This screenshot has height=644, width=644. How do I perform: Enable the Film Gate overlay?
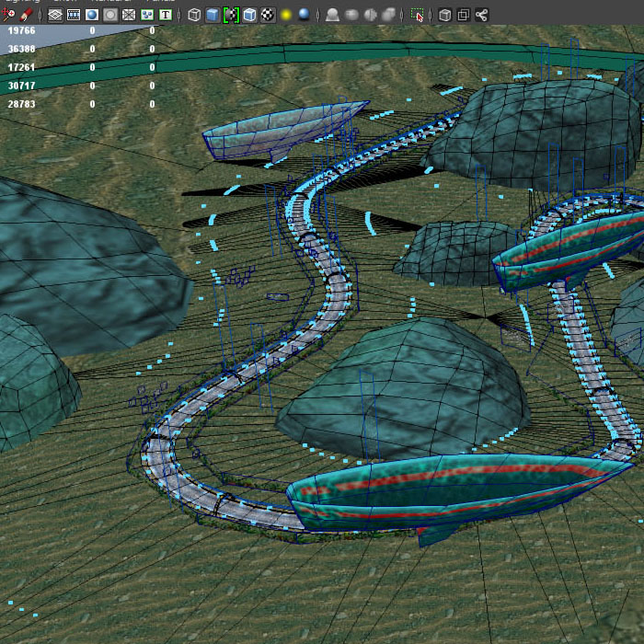(74, 15)
